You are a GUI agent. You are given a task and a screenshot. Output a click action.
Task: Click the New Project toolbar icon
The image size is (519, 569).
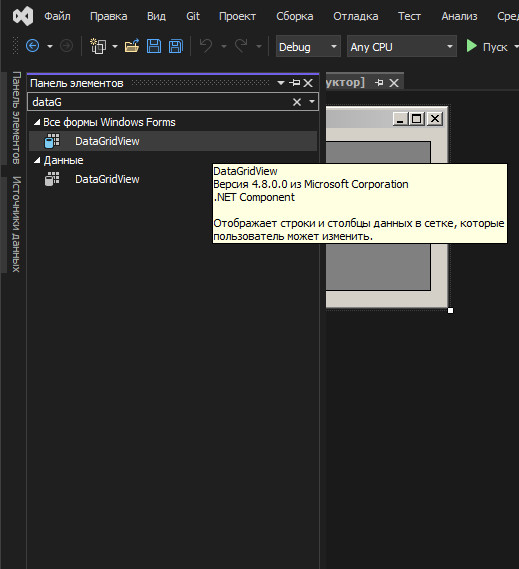98,46
